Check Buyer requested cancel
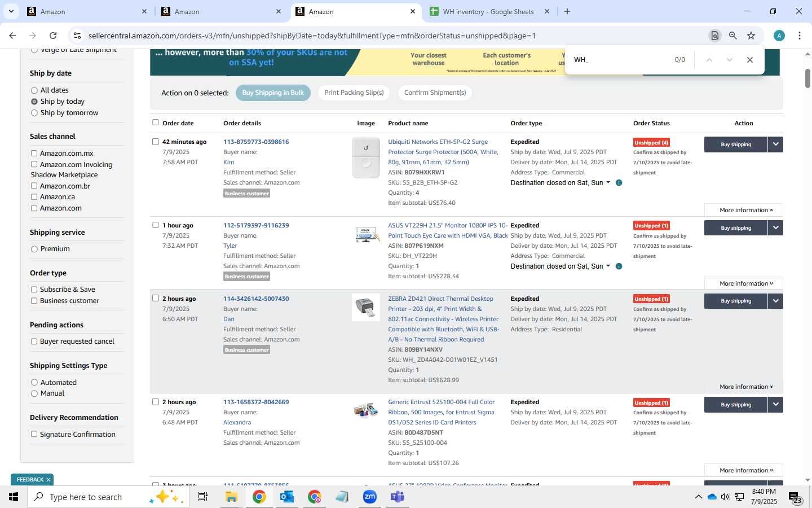The height and width of the screenshot is (508, 812). pyautogui.click(x=34, y=341)
